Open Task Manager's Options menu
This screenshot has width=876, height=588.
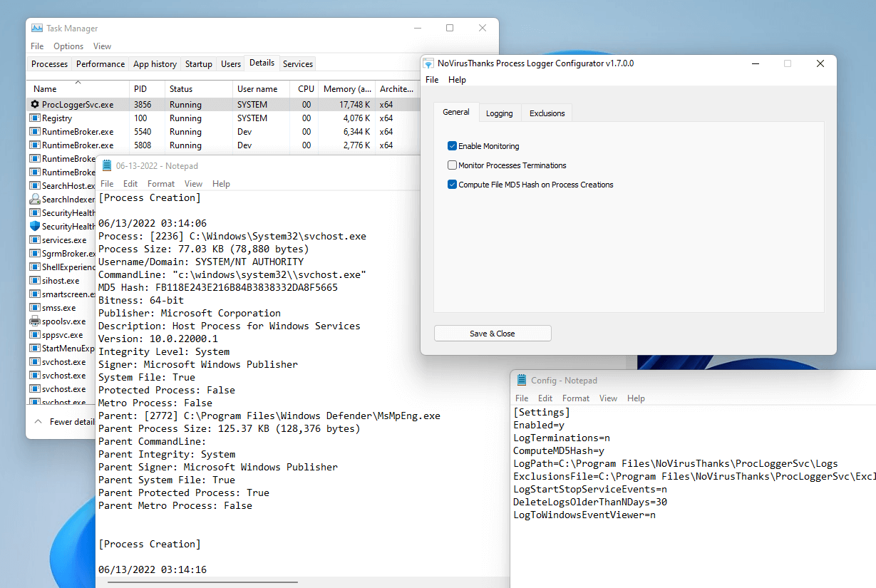pos(68,46)
